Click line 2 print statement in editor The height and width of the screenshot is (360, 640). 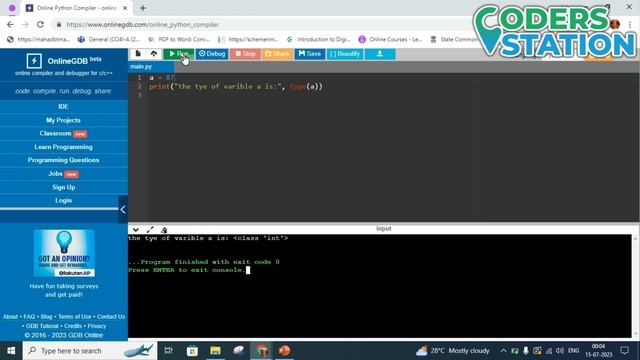pyautogui.click(x=236, y=87)
